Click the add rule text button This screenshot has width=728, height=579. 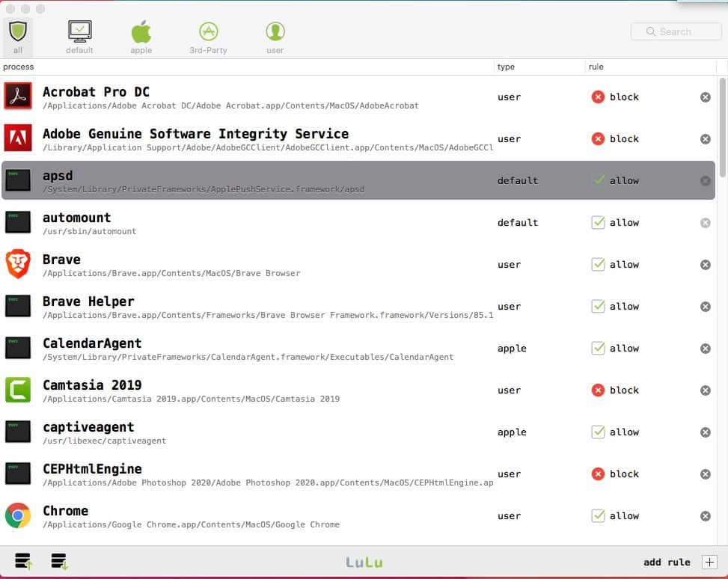(667, 563)
